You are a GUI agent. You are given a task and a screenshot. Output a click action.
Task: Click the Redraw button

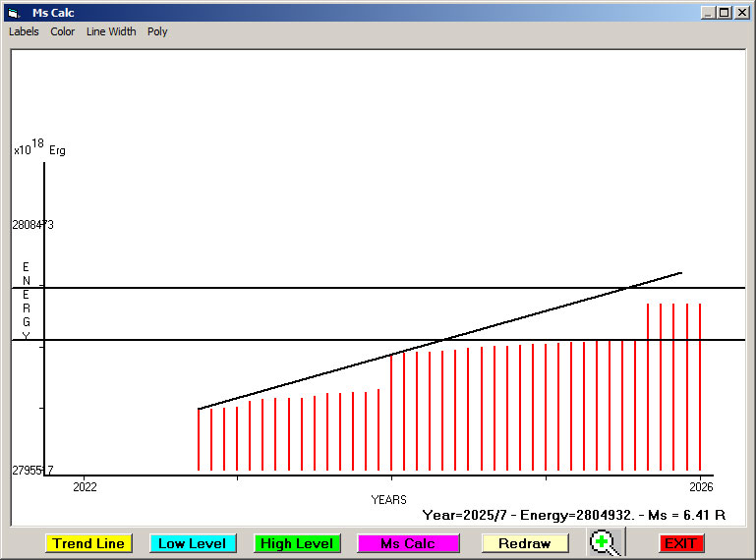tap(524, 543)
